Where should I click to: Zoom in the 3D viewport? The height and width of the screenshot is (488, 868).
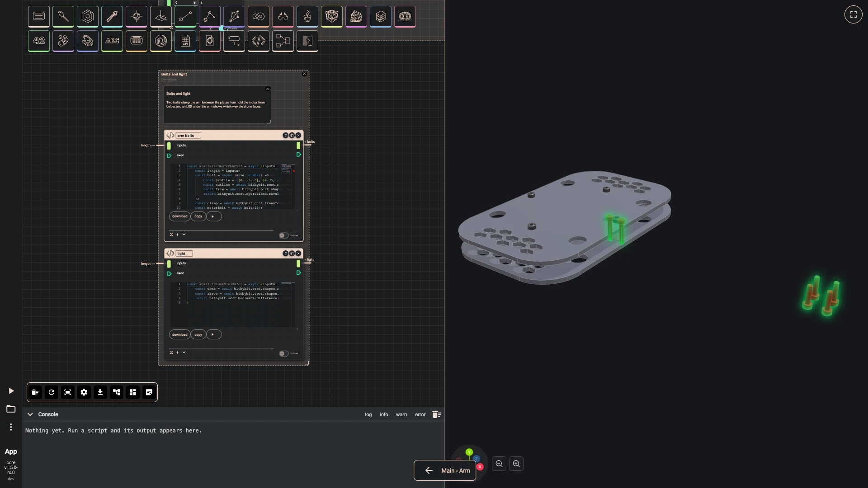[516, 464]
